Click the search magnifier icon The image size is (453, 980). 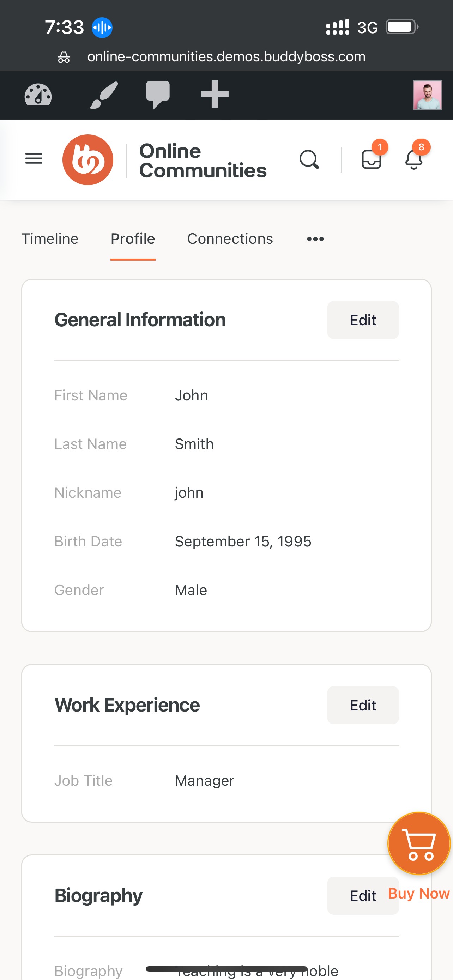pyautogui.click(x=309, y=159)
